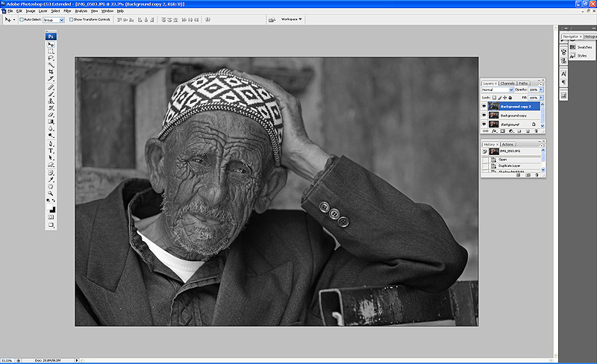Select the Crop tool
The width and height of the screenshot is (597, 364).
[x=51, y=72]
